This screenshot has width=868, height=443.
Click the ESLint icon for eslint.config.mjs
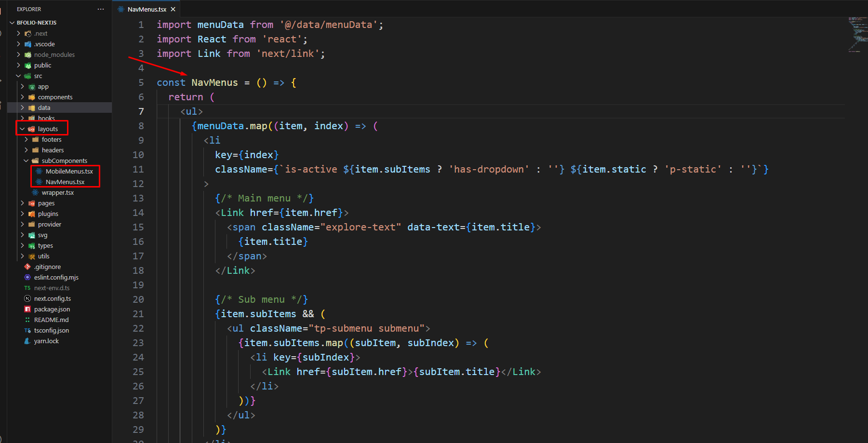(27, 278)
